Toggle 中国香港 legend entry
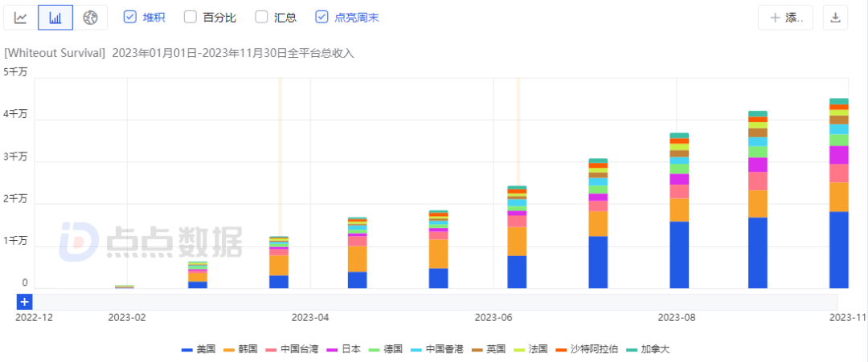 pos(436,349)
